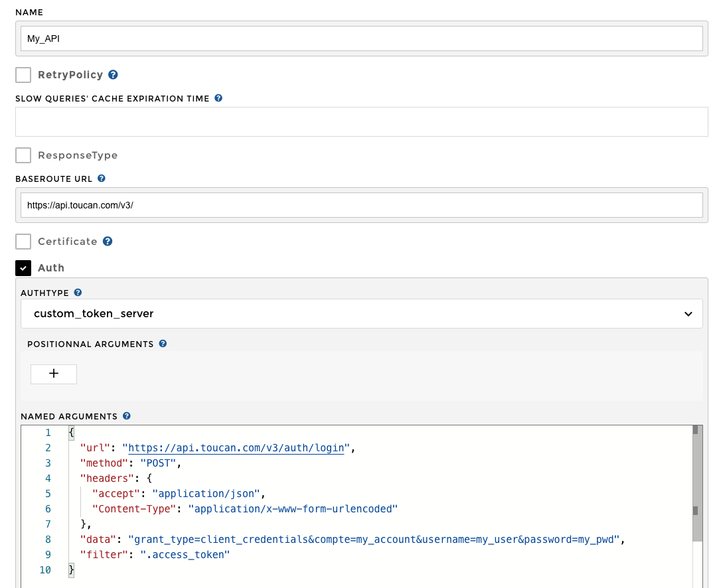The width and height of the screenshot is (721, 588).
Task: Open help for Positionnal Arguments
Action: [x=163, y=344]
